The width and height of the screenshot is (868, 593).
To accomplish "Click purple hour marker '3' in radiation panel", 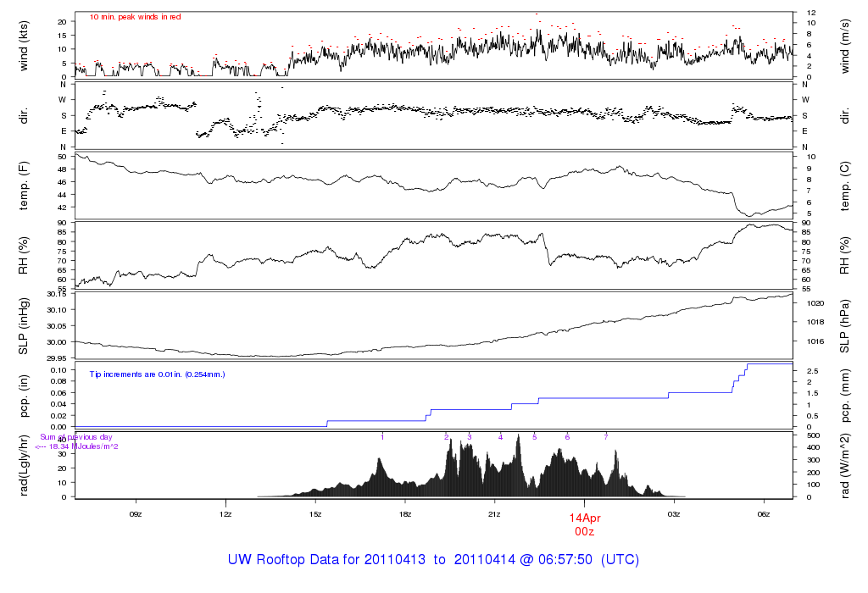I will 469,437.
